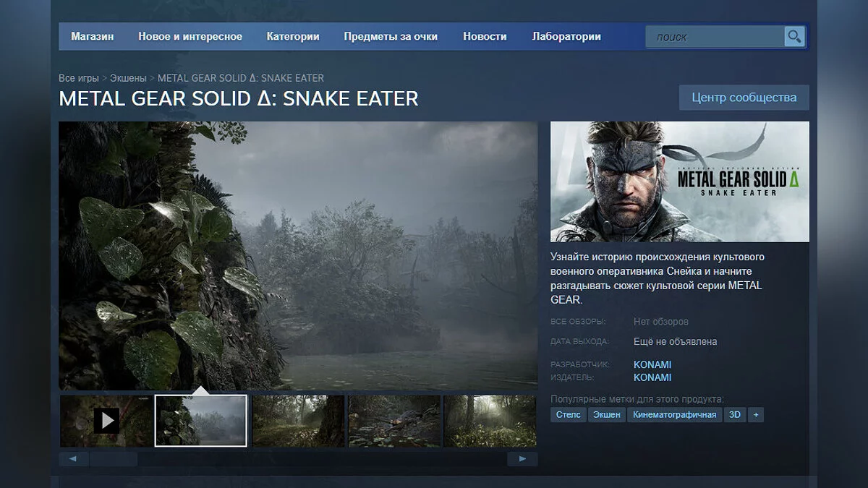The image size is (868, 488).
Task: Go to Экшены breadcrumb link
Action: point(128,77)
